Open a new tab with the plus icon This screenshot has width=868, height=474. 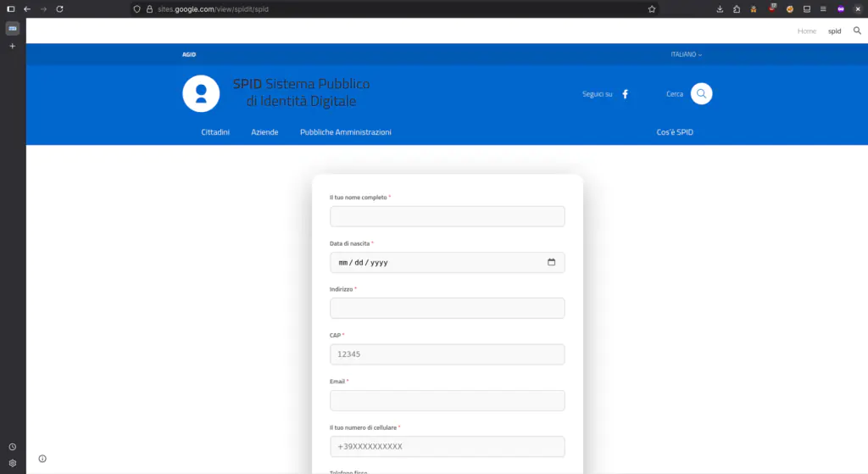tap(12, 46)
